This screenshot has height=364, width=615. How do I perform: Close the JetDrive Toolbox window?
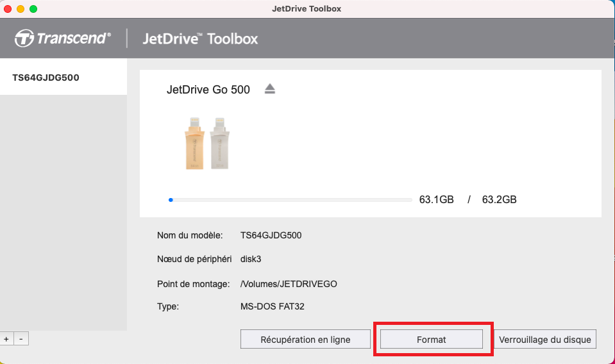8,8
